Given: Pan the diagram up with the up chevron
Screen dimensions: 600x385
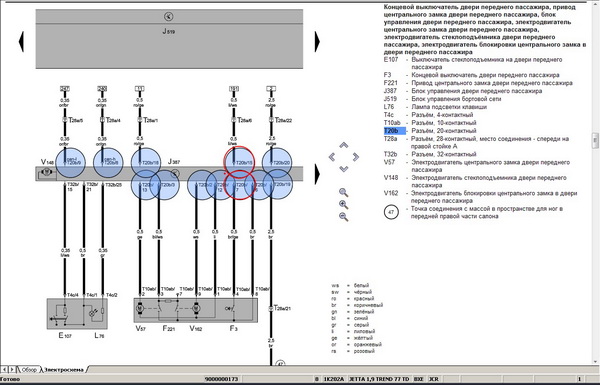Looking at the screenshot, I should 344,145.
